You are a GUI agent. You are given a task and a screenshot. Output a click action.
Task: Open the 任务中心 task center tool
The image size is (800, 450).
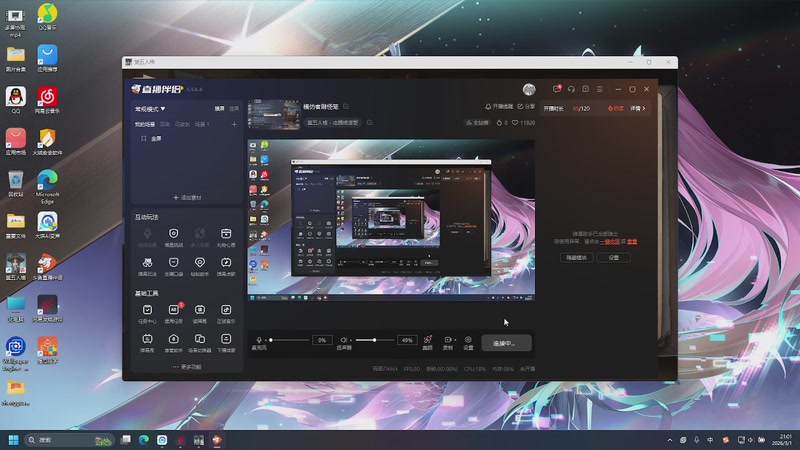coord(147,314)
